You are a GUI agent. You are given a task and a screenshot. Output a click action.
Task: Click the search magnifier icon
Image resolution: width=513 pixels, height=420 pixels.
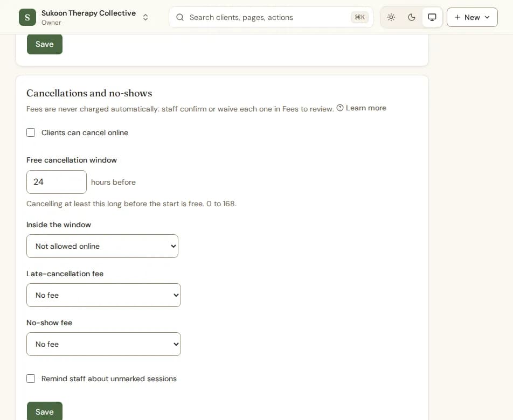click(x=180, y=17)
